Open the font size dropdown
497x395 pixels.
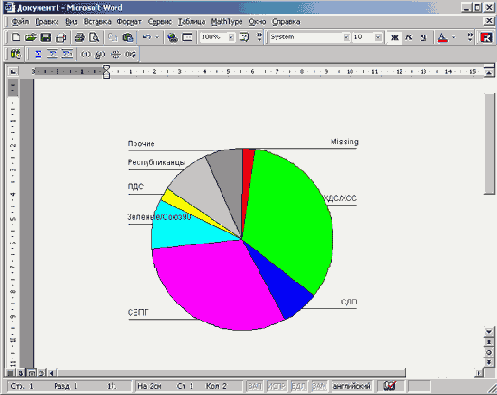378,37
